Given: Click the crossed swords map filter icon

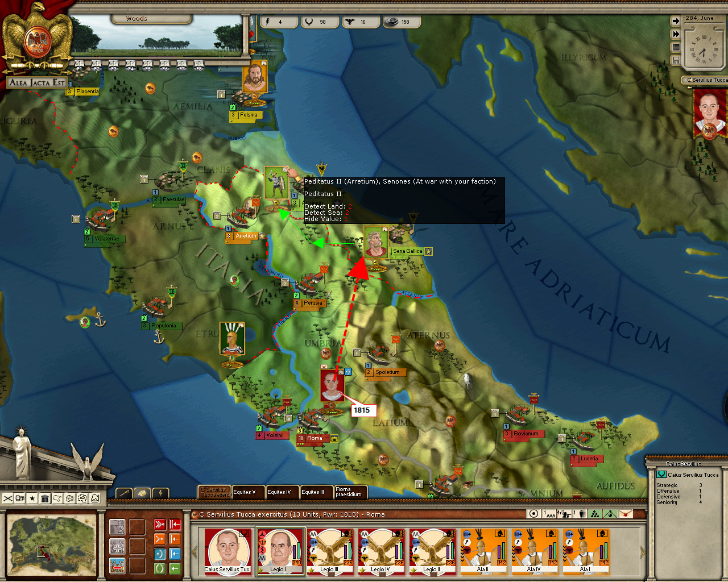Looking at the screenshot, I should (x=8, y=498).
